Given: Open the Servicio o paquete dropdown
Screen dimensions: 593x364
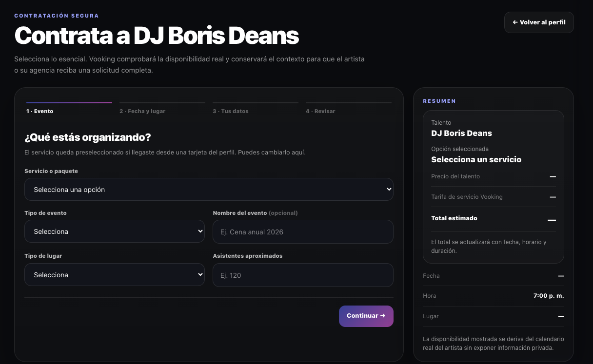Looking at the screenshot, I should 209,190.
